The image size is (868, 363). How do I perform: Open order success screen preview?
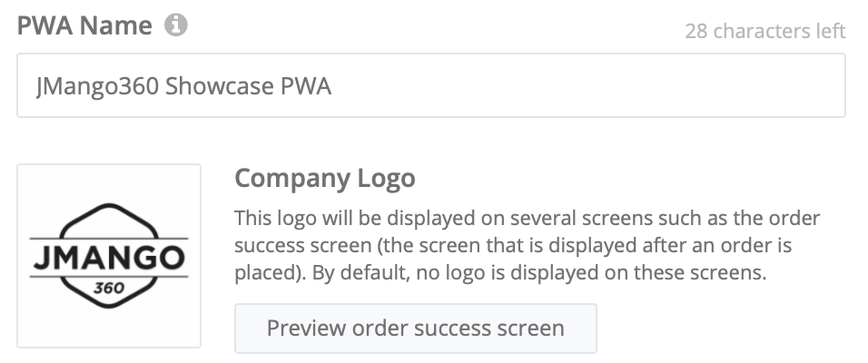(415, 328)
